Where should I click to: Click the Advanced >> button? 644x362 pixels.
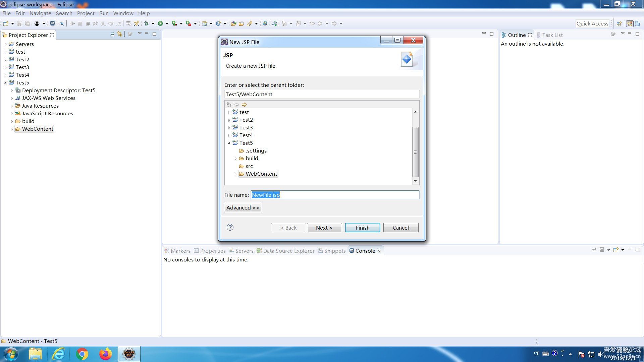coord(243,207)
